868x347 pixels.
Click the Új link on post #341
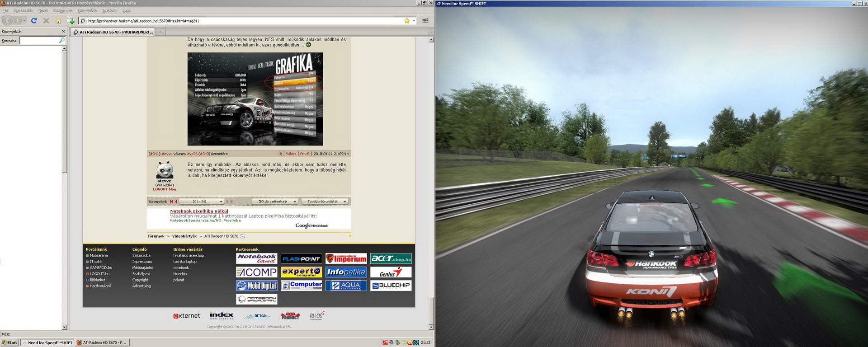pyautogui.click(x=280, y=154)
